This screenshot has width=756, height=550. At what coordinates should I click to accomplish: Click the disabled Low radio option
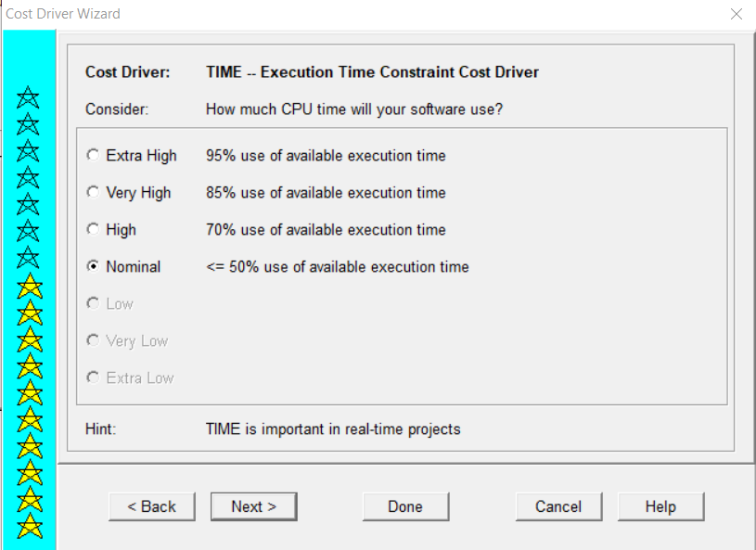click(93, 303)
